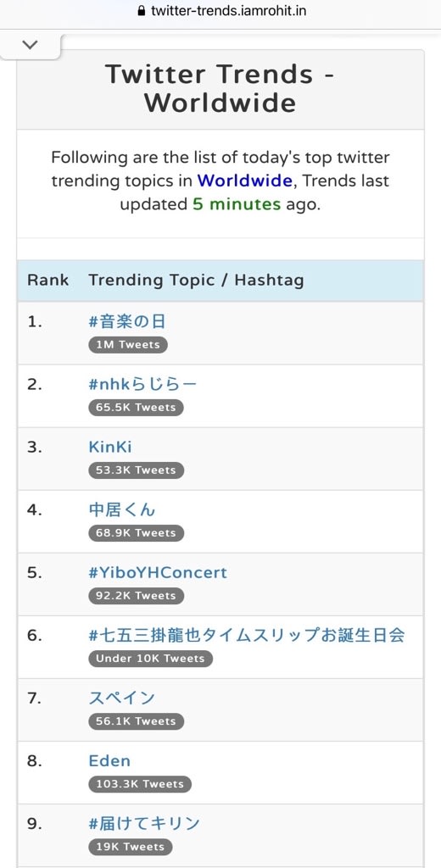The width and height of the screenshot is (441, 868).
Task: Tap the padlock icon in address bar
Action: point(141,10)
